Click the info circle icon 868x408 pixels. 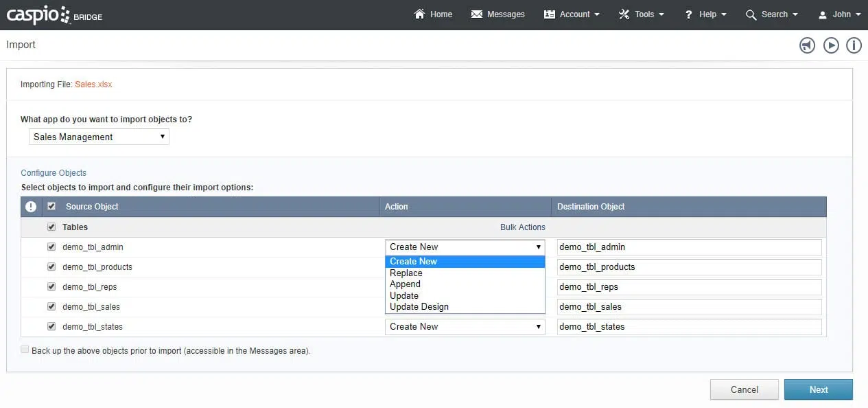(854, 45)
